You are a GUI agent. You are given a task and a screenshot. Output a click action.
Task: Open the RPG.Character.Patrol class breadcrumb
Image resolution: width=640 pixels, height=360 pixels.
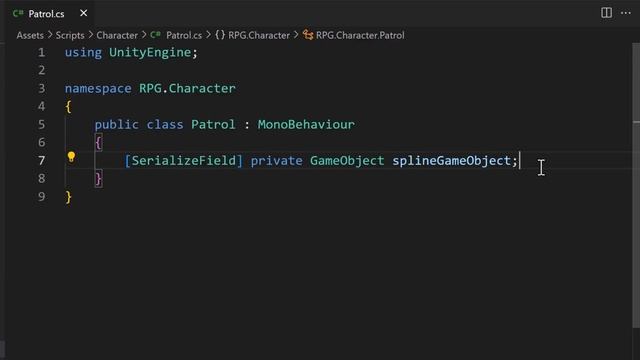pyautogui.click(x=360, y=35)
